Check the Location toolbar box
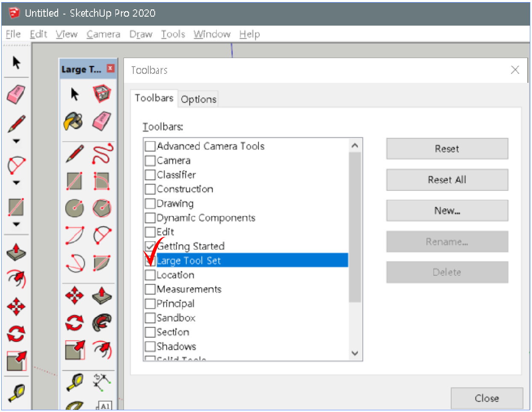 point(150,275)
